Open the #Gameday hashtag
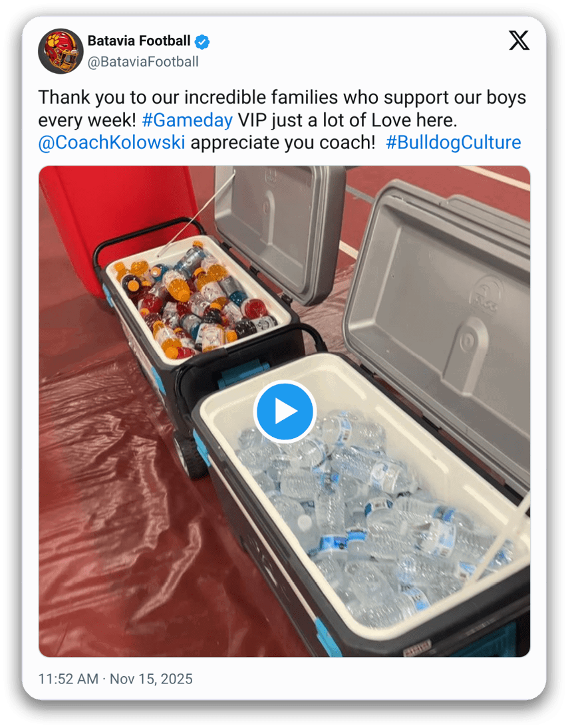Viewport: 568px width, 728px height. tap(187, 120)
